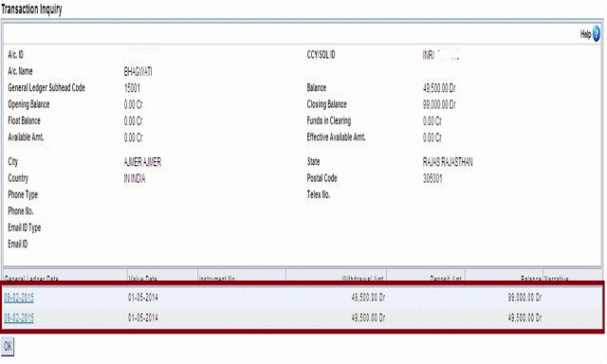Select the Postal Code value 305001
Screen dimensions: 607x364
pos(432,179)
